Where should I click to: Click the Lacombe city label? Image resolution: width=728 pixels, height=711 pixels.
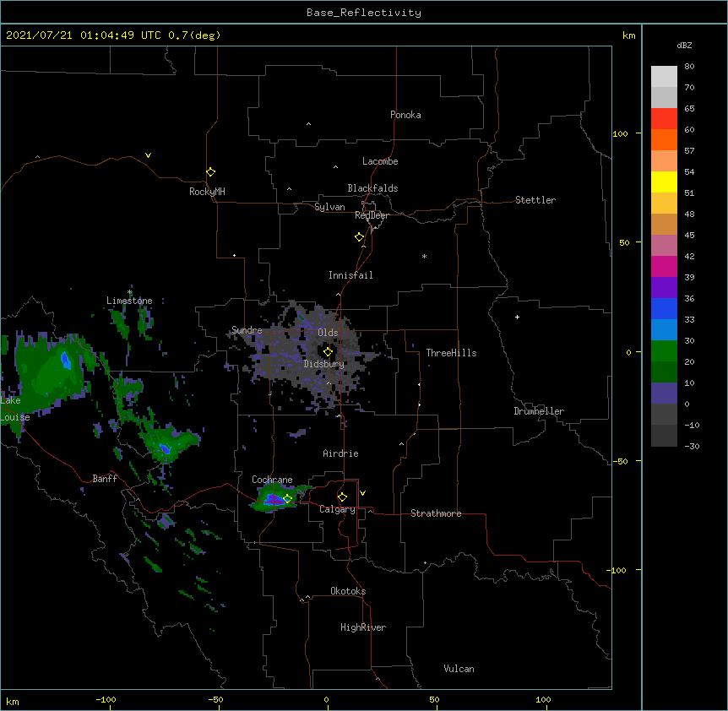coord(380,161)
